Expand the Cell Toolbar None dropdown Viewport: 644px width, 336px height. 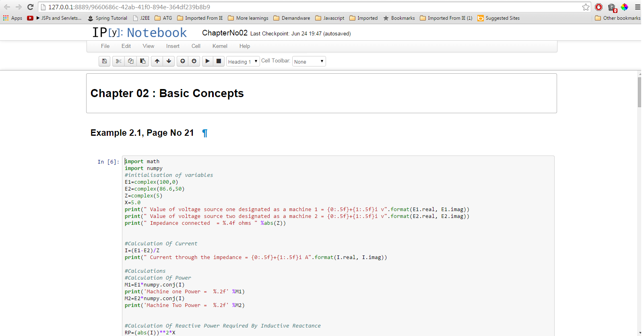point(309,62)
